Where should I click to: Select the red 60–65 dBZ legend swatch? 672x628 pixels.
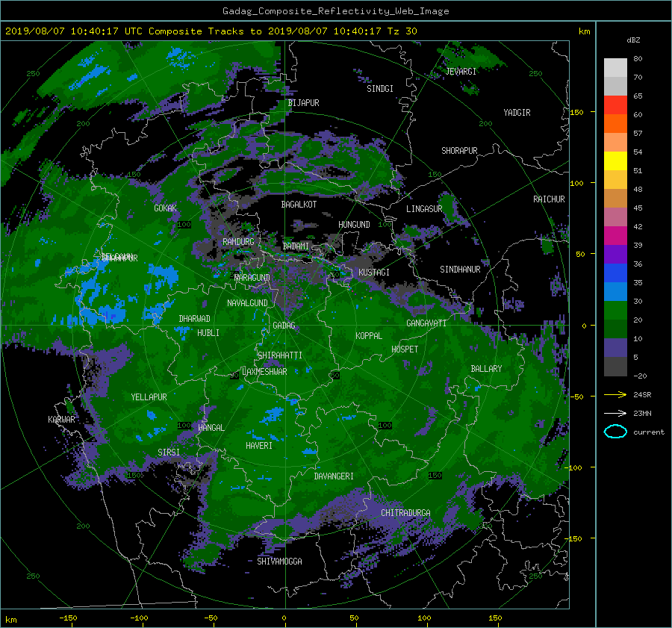(x=615, y=105)
